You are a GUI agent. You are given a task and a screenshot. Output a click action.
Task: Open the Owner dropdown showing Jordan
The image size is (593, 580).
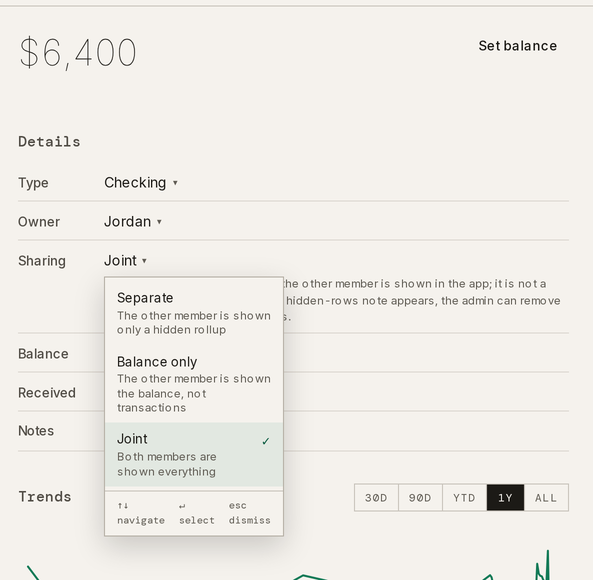click(x=133, y=222)
